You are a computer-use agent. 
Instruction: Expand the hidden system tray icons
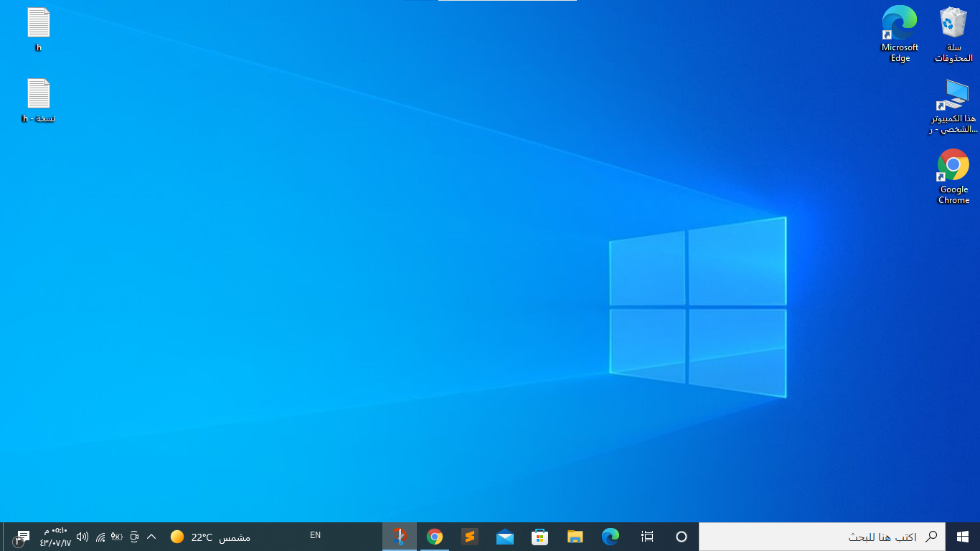(151, 537)
